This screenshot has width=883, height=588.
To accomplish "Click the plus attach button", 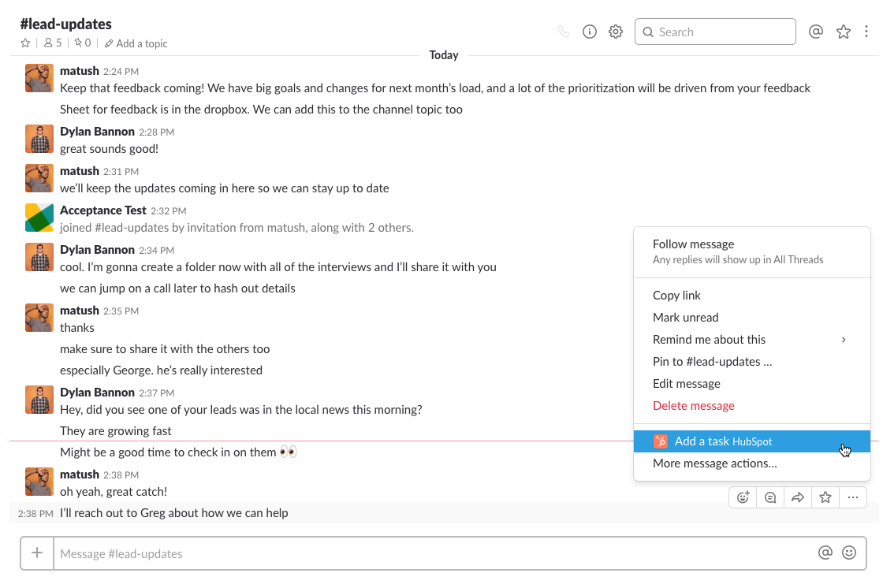I will [x=37, y=553].
